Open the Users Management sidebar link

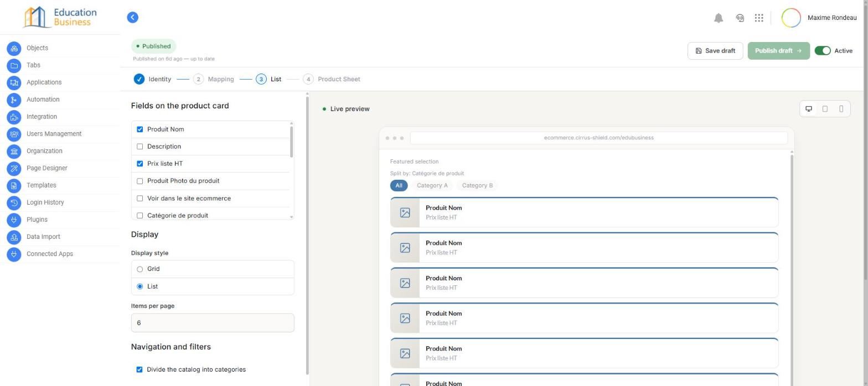54,134
